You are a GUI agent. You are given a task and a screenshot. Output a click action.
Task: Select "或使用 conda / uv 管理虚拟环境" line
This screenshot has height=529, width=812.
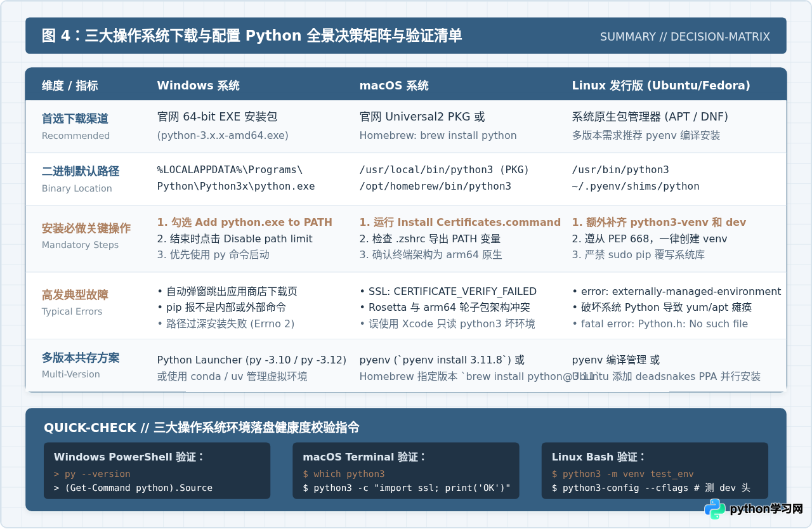232,377
